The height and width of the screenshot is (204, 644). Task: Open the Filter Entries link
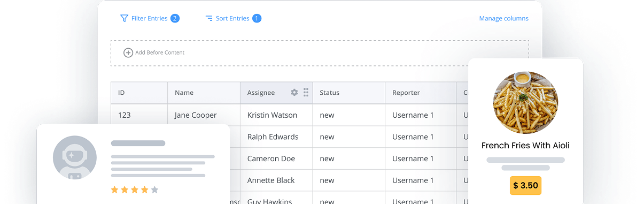[149, 18]
